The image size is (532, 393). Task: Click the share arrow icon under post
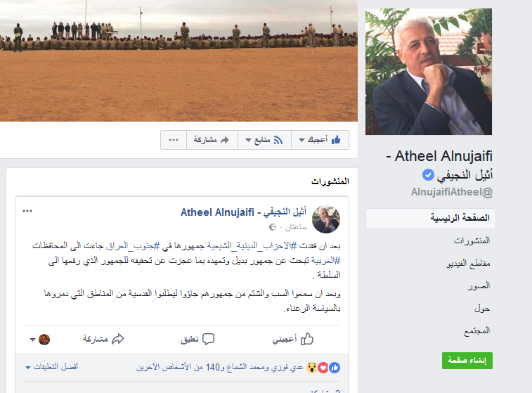118,339
